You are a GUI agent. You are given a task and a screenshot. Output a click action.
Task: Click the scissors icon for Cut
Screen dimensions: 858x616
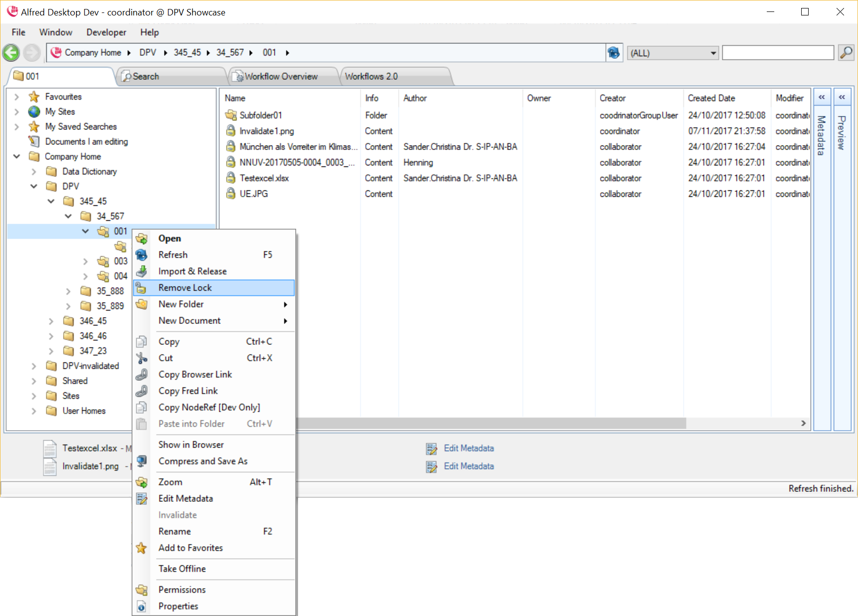point(142,358)
